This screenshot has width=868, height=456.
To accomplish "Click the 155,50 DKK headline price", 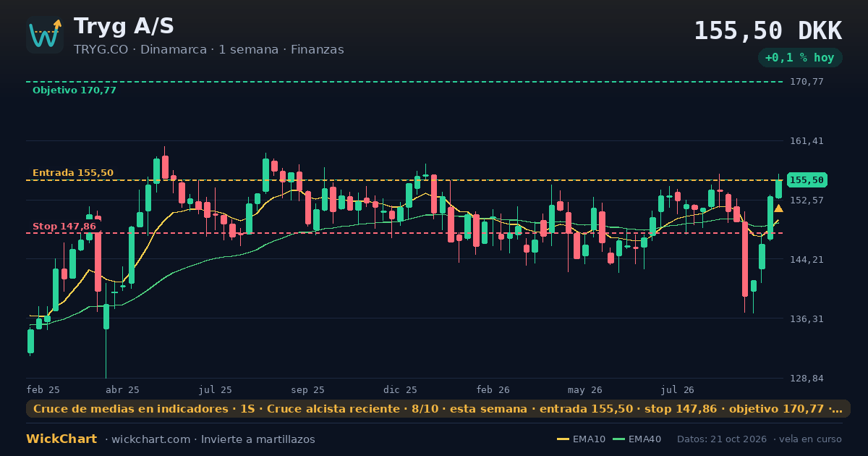I will [767, 30].
